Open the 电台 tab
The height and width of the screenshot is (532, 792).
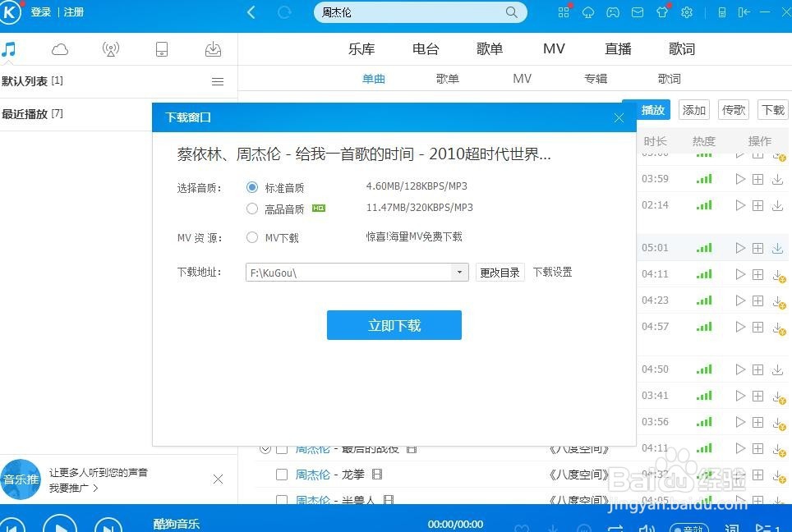point(426,49)
